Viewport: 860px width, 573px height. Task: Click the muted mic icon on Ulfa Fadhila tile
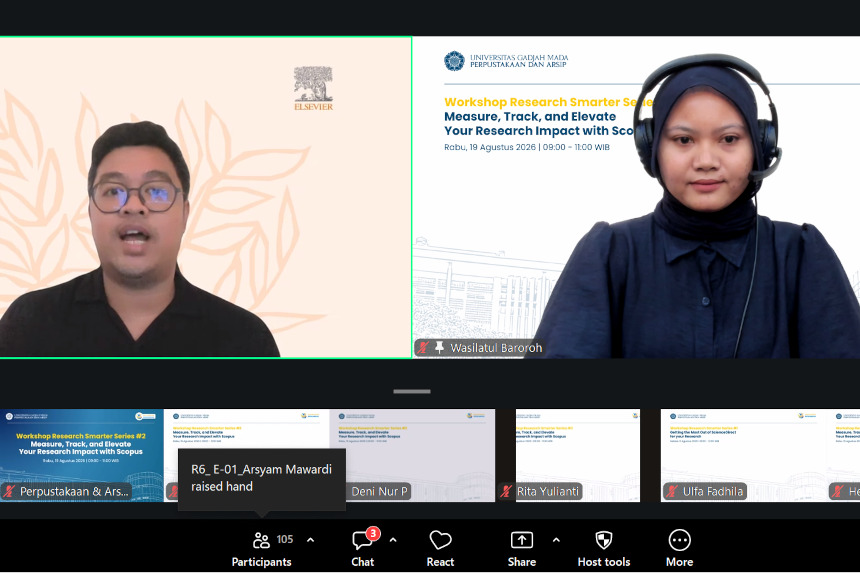click(x=672, y=491)
